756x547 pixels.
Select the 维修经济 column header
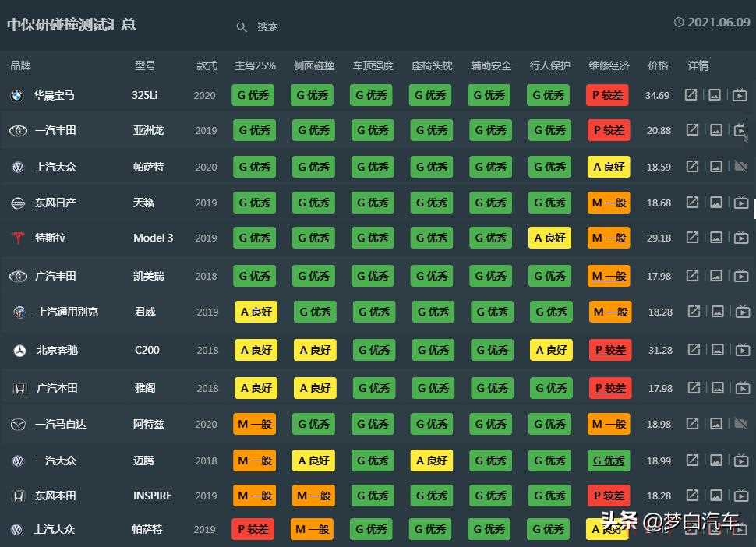[609, 65]
